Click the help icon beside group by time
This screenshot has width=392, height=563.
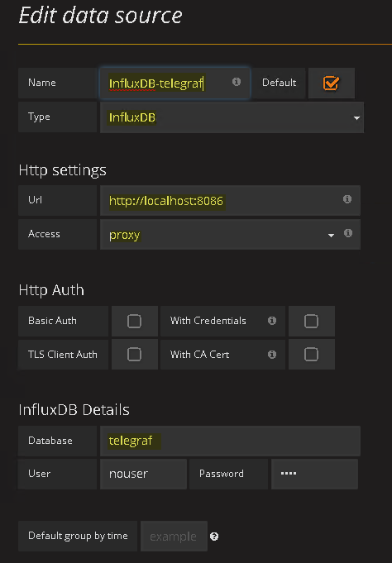coord(214,537)
